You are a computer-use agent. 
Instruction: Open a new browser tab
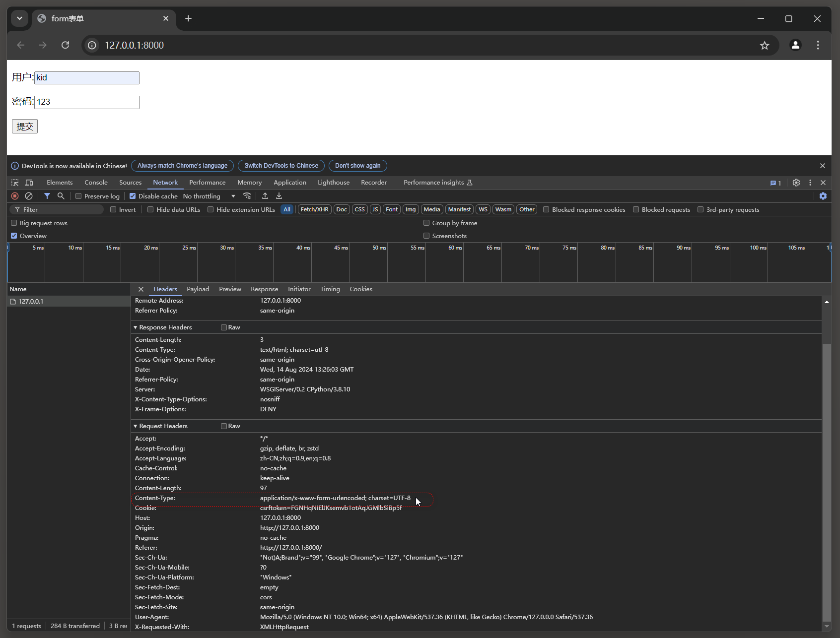188,18
